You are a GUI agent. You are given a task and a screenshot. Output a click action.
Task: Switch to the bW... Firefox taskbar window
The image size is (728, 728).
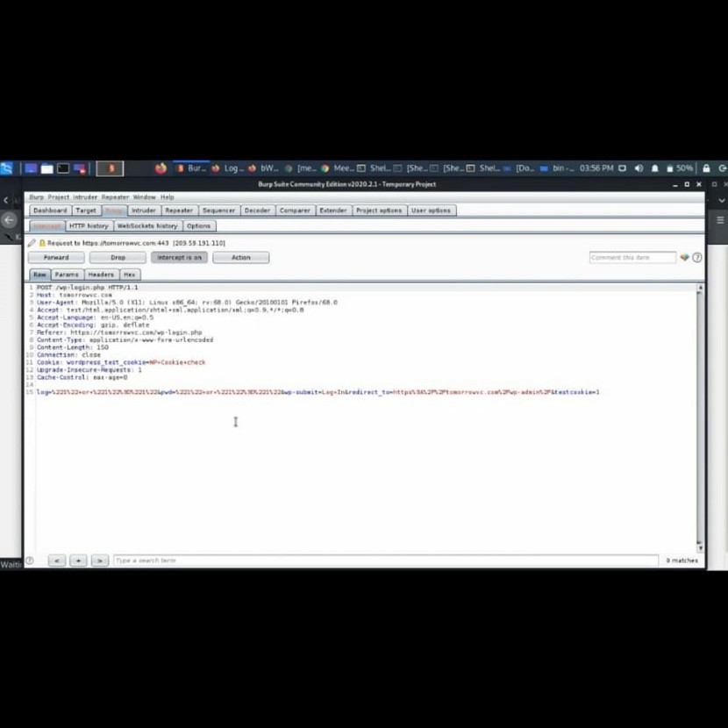(x=263, y=168)
